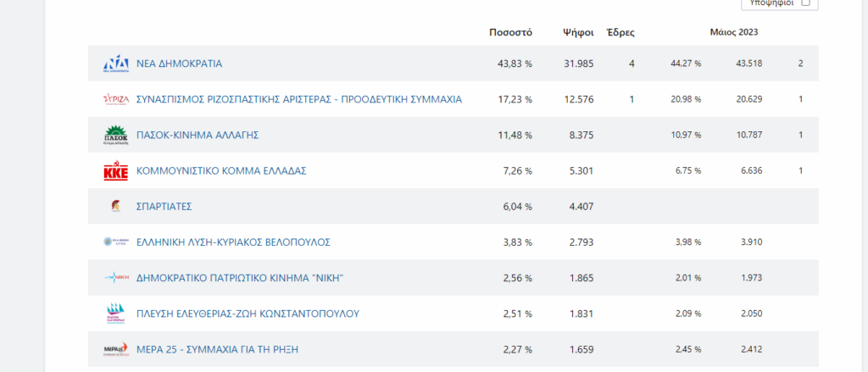Select the 2,45 % May 2023 value
Viewport: 868px width, 372px height.
(688, 349)
